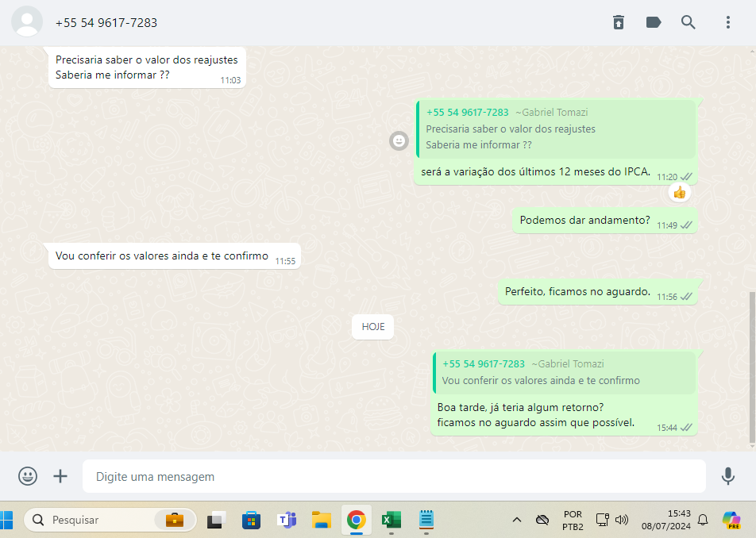The width and height of the screenshot is (756, 538).
Task: Click the label tag icon in header
Action: (x=654, y=22)
